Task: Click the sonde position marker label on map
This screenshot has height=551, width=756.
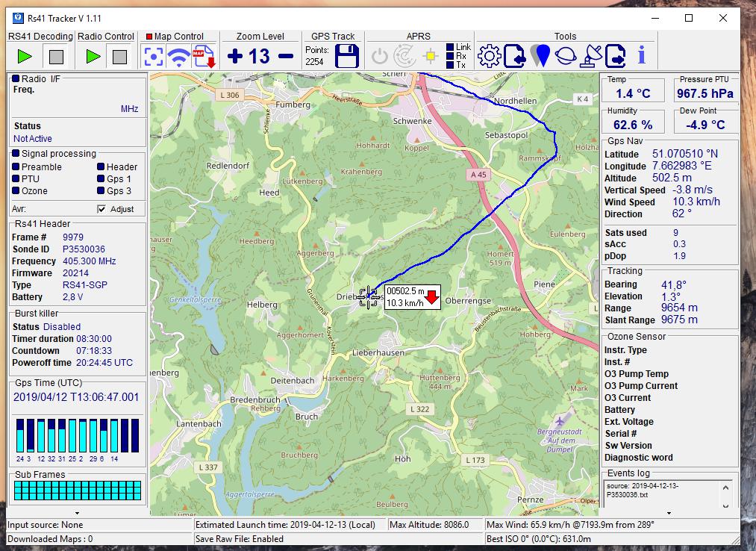Action: [x=412, y=296]
